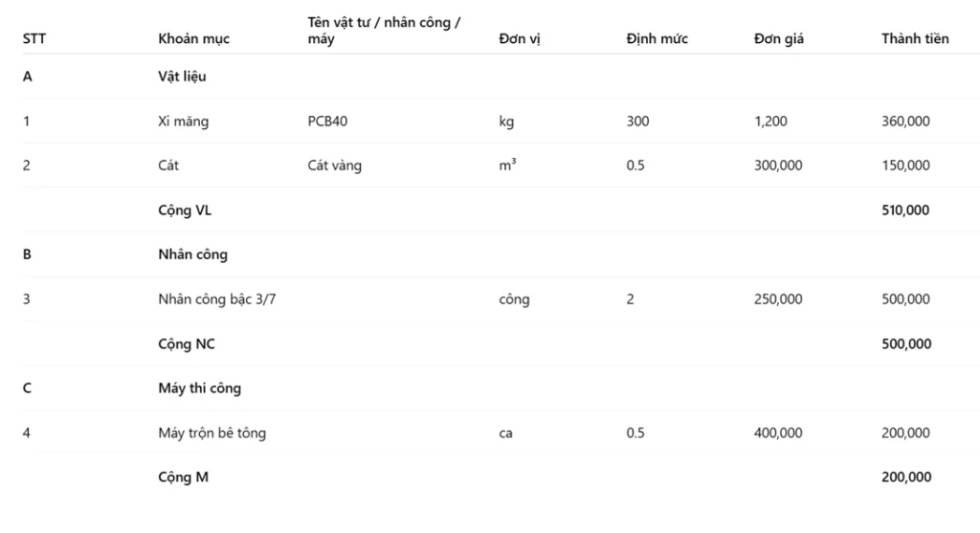980x533 pixels.
Task: Select the Vật liệu section row
Action: point(182,77)
